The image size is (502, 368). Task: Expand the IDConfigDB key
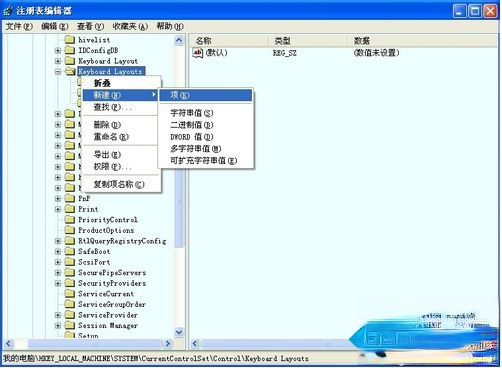[x=58, y=51]
